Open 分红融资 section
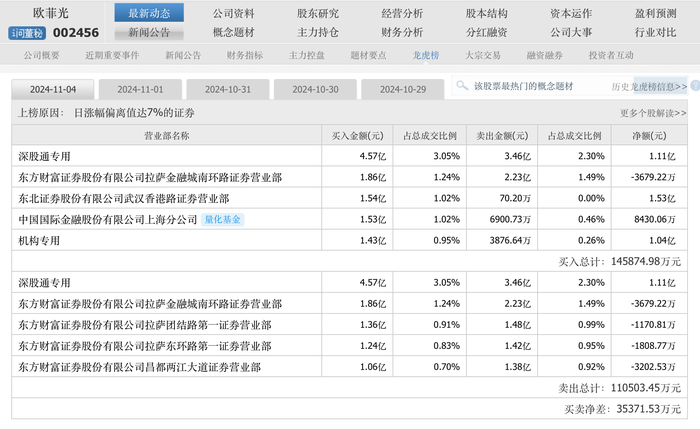The image size is (700, 429). (x=487, y=32)
